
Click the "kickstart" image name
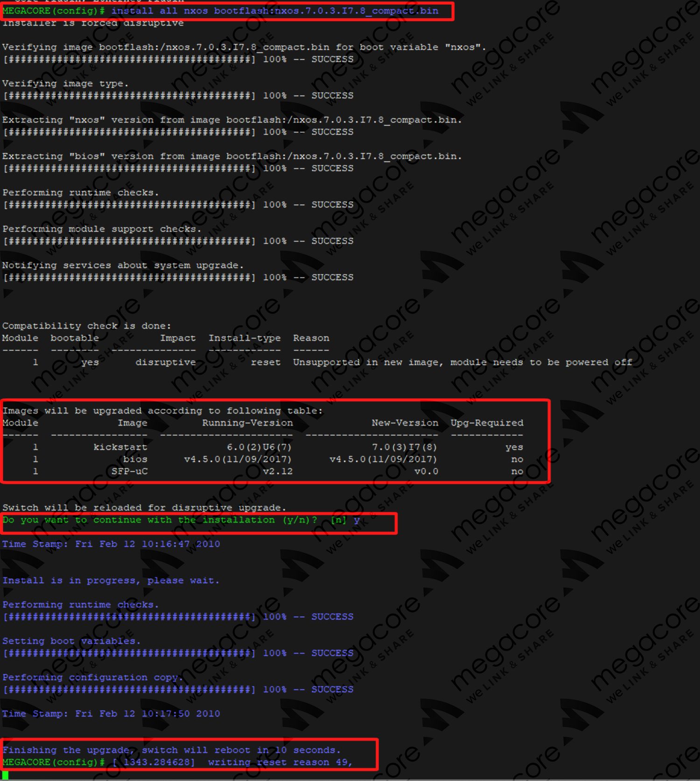tap(120, 447)
